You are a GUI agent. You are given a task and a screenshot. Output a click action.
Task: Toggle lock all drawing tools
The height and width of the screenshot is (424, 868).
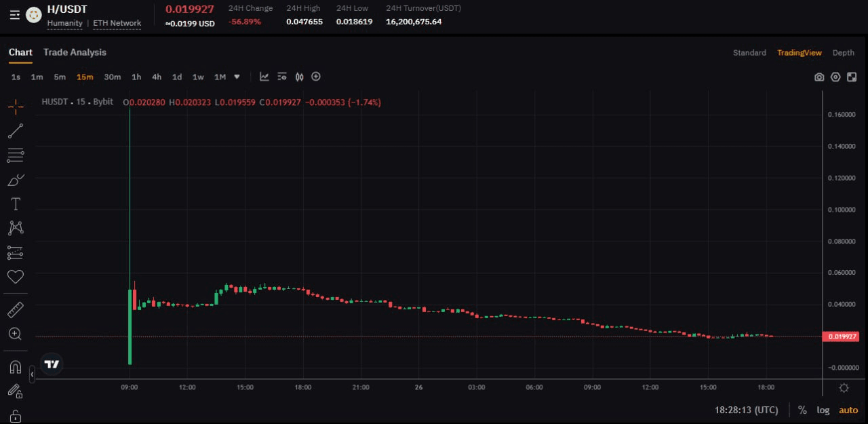(15, 415)
